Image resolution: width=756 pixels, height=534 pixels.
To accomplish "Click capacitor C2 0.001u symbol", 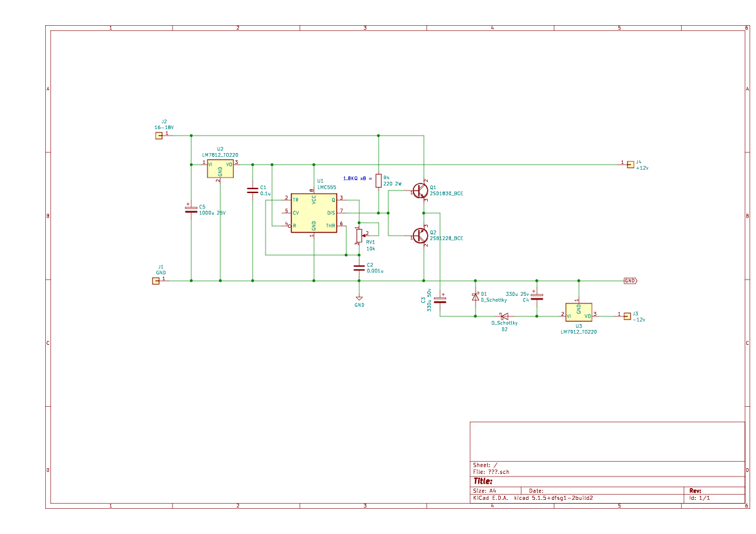I will pyautogui.click(x=359, y=267).
